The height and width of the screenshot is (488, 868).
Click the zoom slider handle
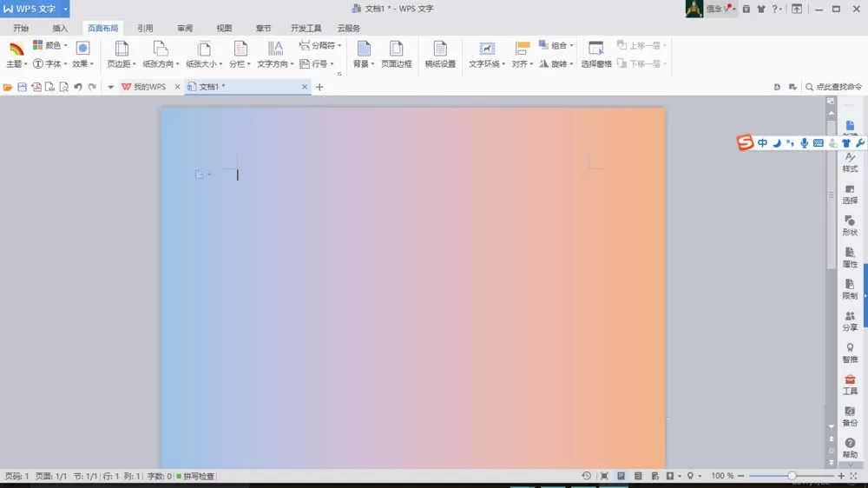[792, 476]
